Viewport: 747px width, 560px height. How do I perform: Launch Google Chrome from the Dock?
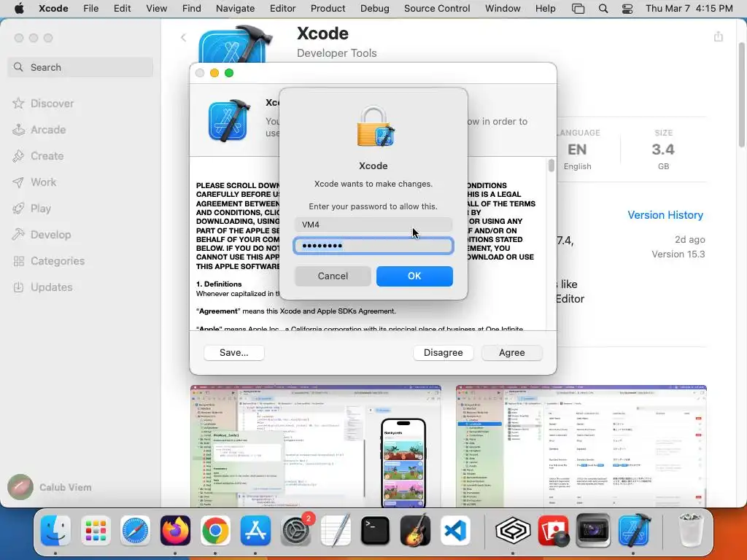coord(215,531)
